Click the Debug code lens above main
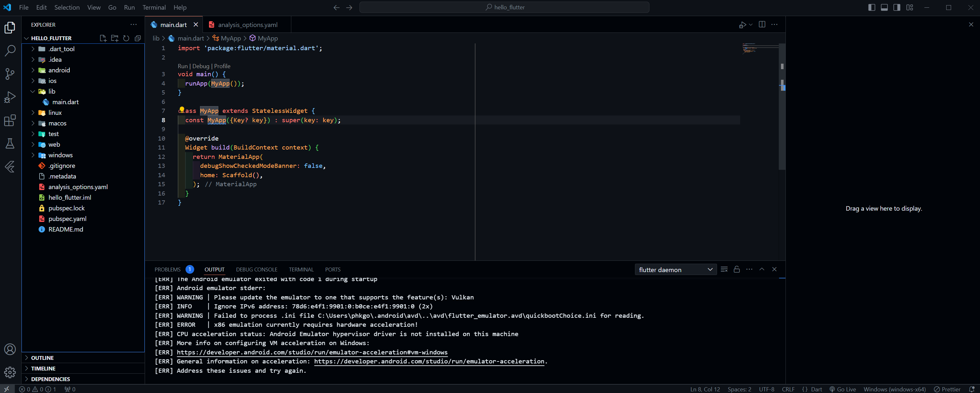Screen dimensions: 980x393 pos(201,66)
